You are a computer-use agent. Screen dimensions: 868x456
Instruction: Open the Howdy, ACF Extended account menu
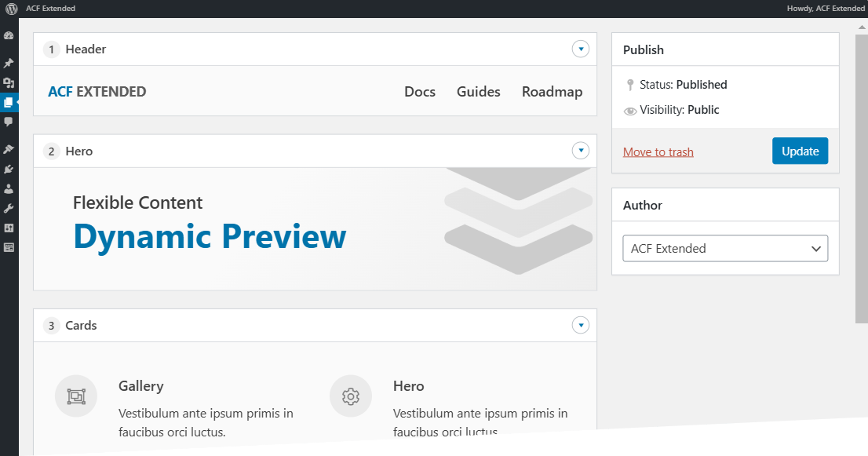click(826, 9)
